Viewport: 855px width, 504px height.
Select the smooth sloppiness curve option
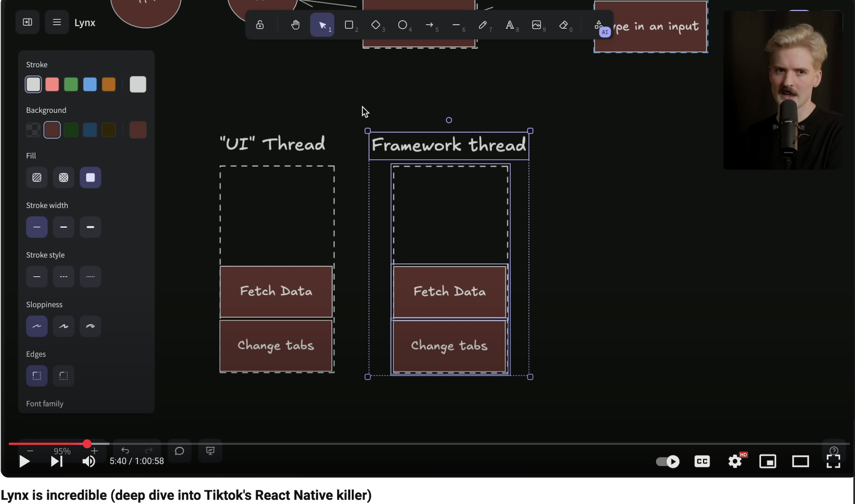pos(37,326)
